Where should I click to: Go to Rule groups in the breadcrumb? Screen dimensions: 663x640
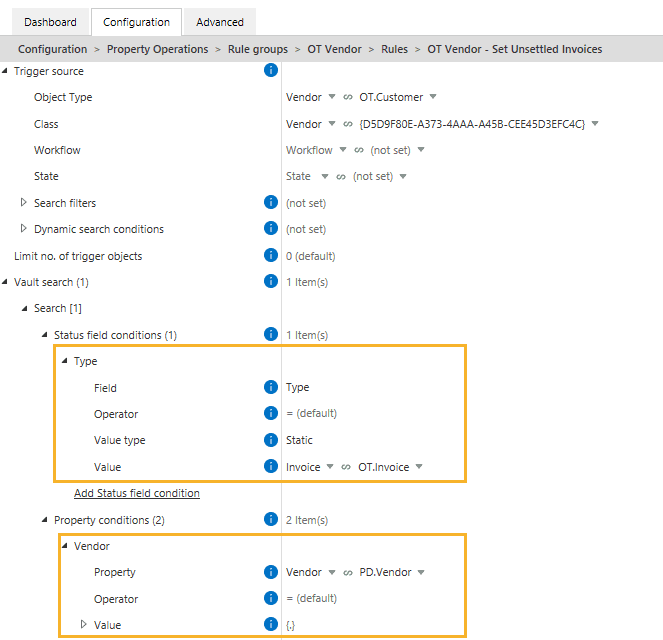(x=258, y=49)
